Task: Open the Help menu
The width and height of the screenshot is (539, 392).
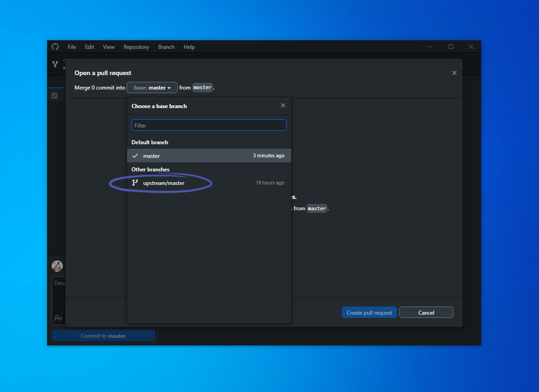Action: click(x=189, y=47)
